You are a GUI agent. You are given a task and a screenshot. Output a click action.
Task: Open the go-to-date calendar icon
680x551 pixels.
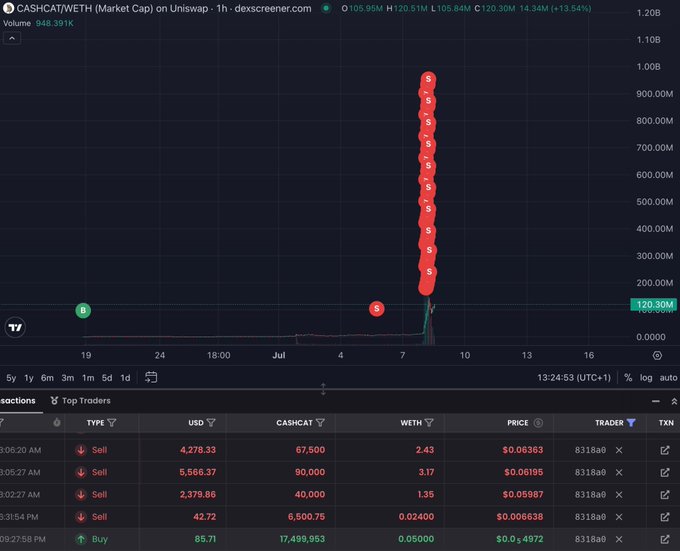pyautogui.click(x=151, y=377)
